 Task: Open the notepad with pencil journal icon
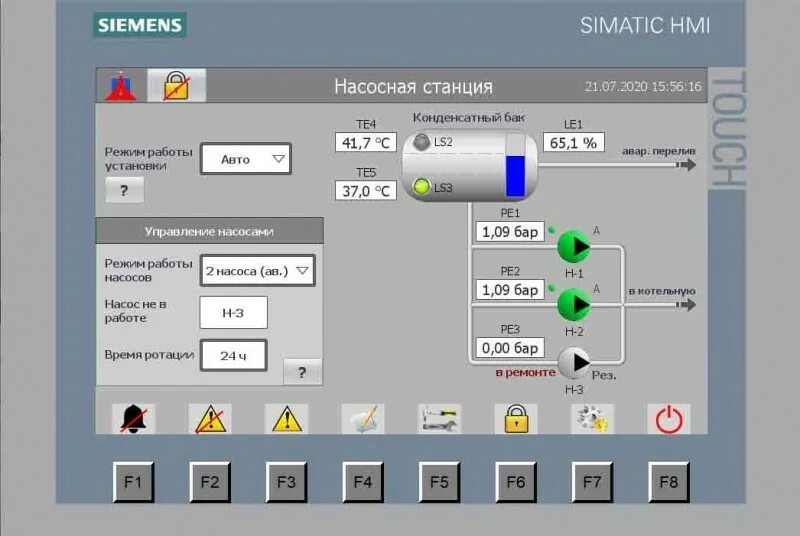[363, 419]
